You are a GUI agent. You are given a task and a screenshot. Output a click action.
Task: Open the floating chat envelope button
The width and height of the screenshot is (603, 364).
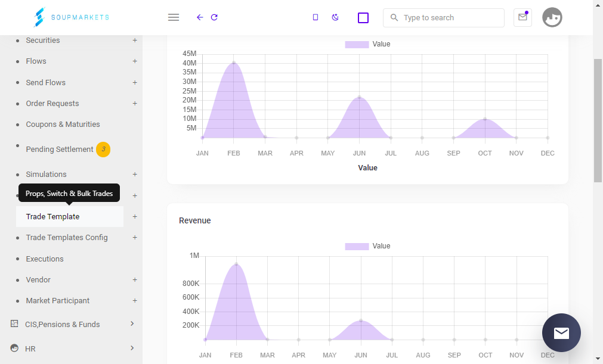click(x=561, y=332)
